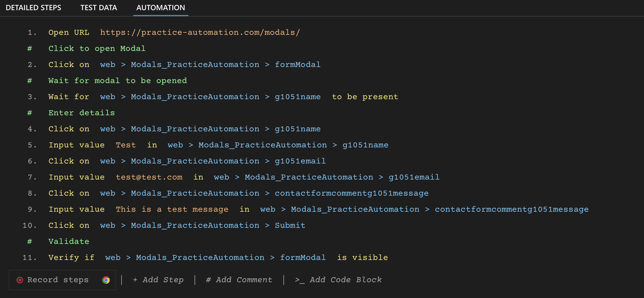Click the Chrome browser icon
Image resolution: width=644 pixels, height=298 pixels.
[x=106, y=280]
